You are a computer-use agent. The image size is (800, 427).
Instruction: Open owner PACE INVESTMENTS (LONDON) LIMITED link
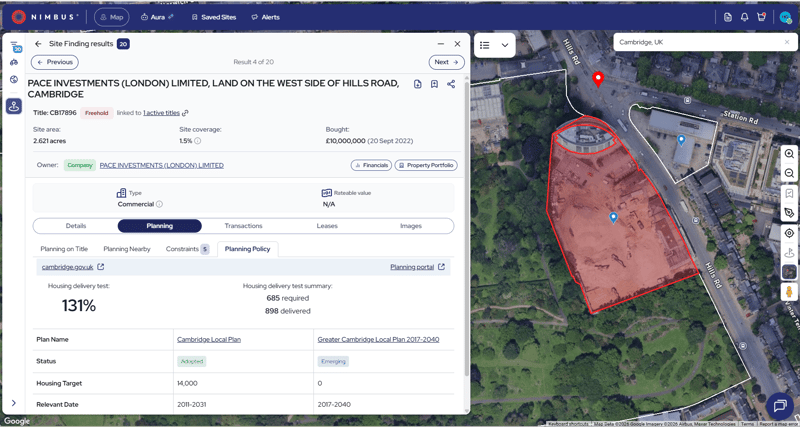pos(162,165)
